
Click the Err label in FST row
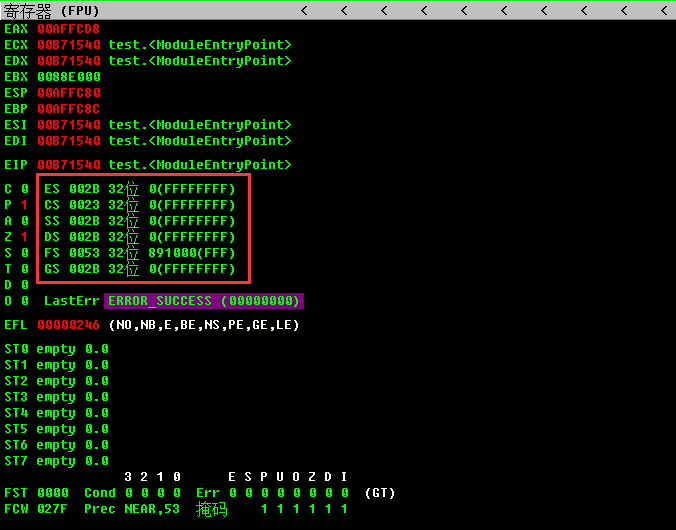pyautogui.click(x=208, y=492)
